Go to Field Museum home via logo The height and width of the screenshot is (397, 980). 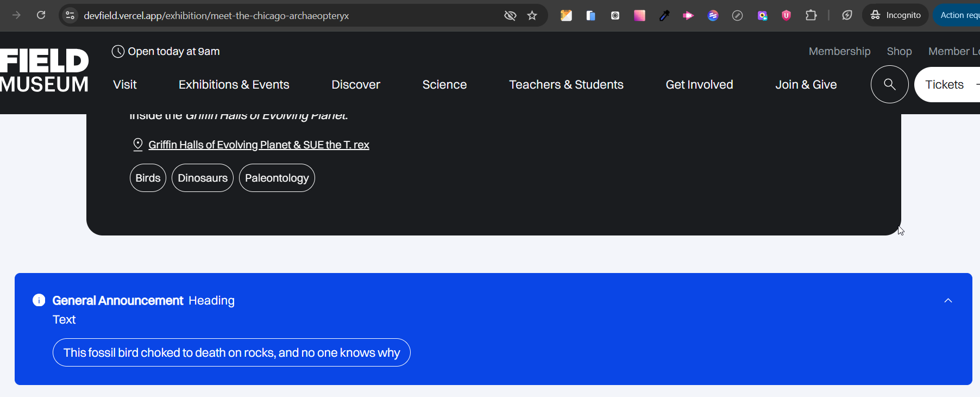pyautogui.click(x=44, y=71)
